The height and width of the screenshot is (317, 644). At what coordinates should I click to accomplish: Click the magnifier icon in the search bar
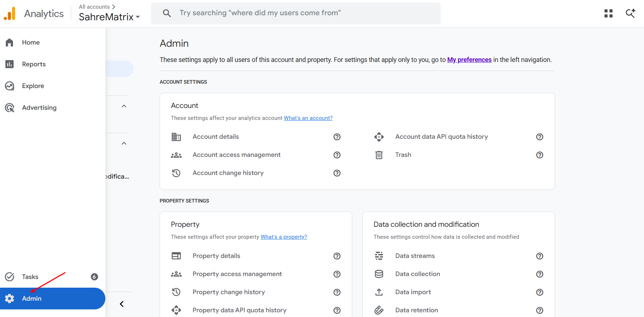coord(167,13)
